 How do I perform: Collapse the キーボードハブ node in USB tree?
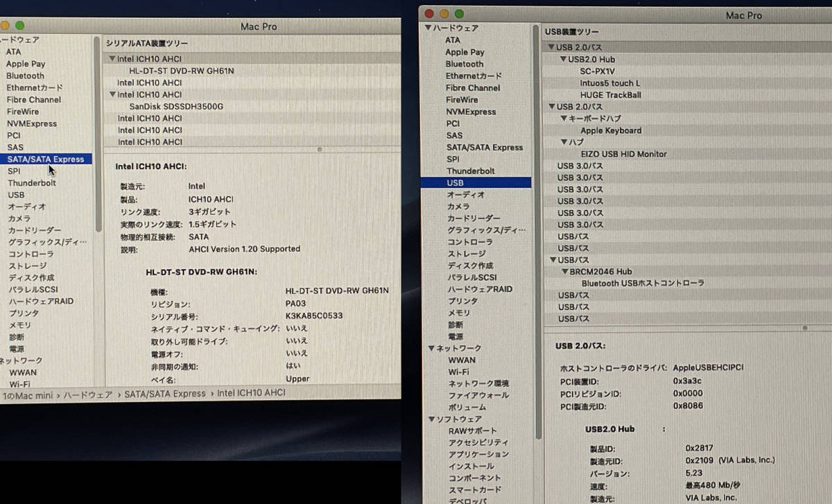coord(563,119)
